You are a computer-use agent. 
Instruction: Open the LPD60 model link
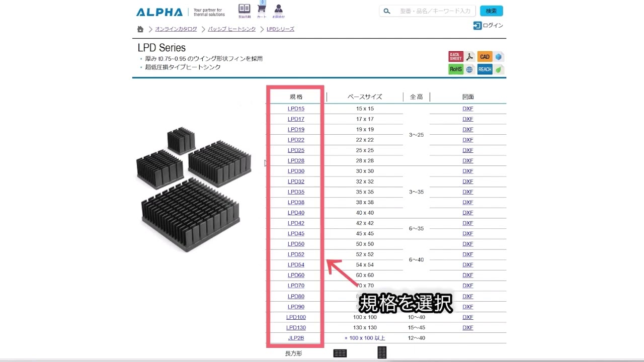[x=296, y=275]
